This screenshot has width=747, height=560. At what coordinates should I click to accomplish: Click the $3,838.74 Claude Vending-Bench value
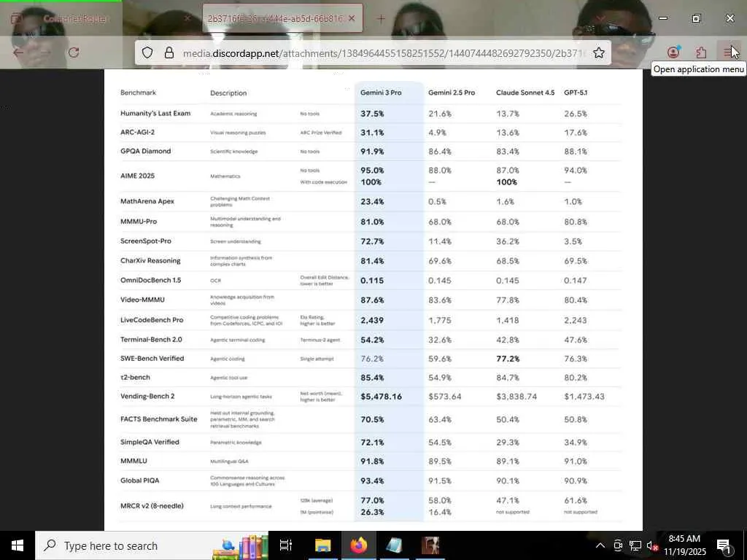(x=516, y=396)
